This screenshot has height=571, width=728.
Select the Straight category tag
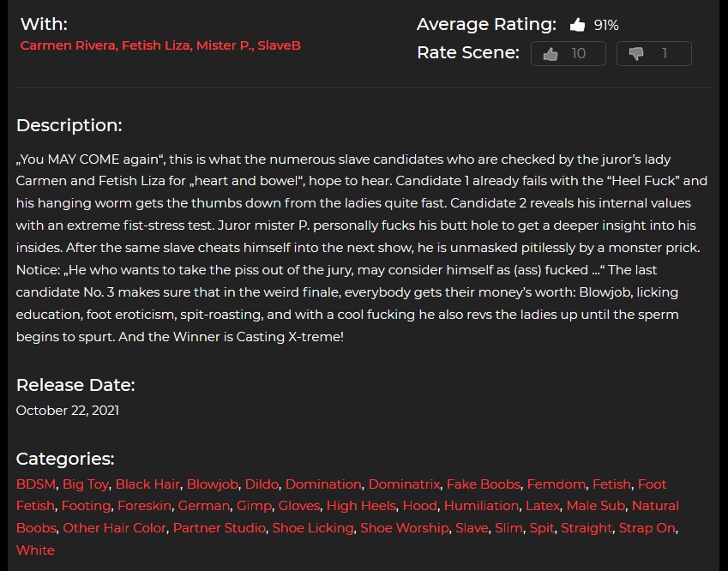point(587,528)
